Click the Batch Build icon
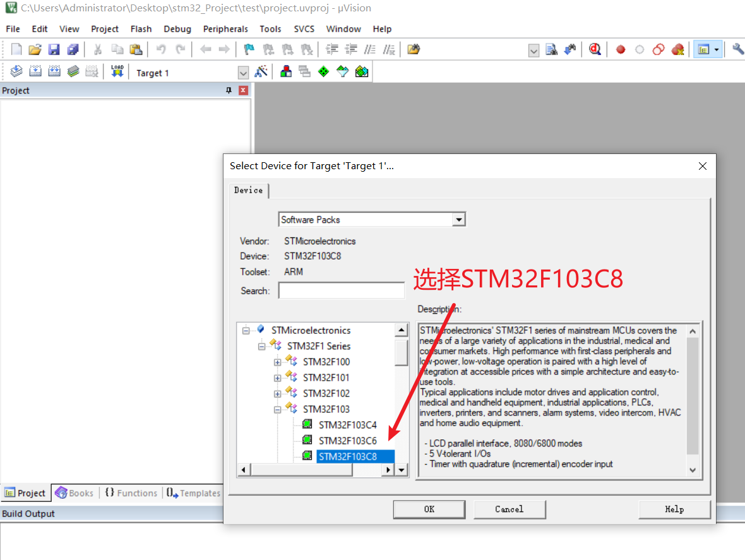The image size is (745, 560). pos(73,72)
